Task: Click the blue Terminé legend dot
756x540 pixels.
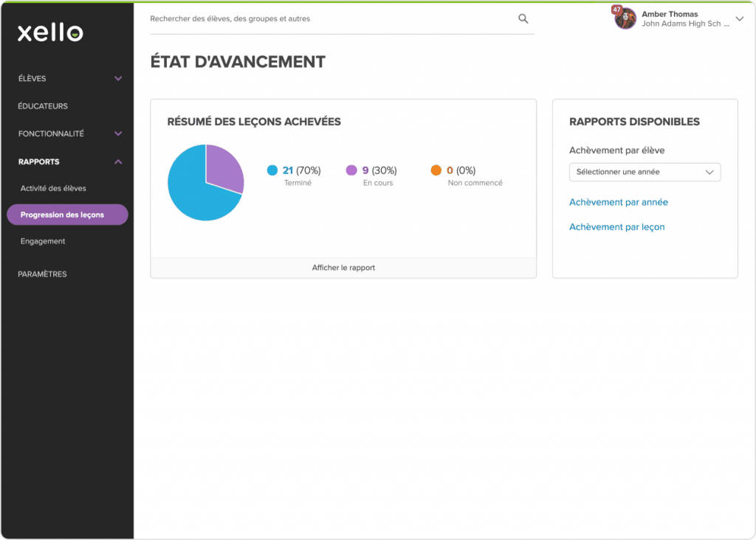Action: pyautogui.click(x=272, y=170)
